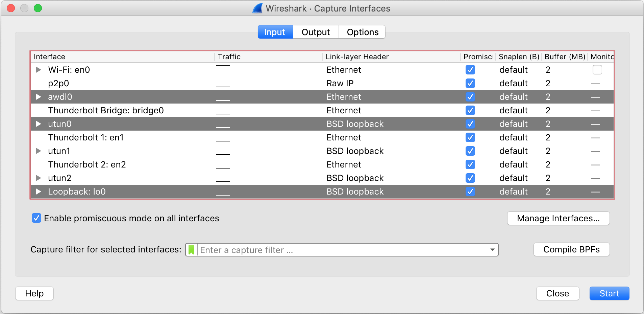644x314 pixels.
Task: Switch to the Output tab
Action: click(316, 32)
